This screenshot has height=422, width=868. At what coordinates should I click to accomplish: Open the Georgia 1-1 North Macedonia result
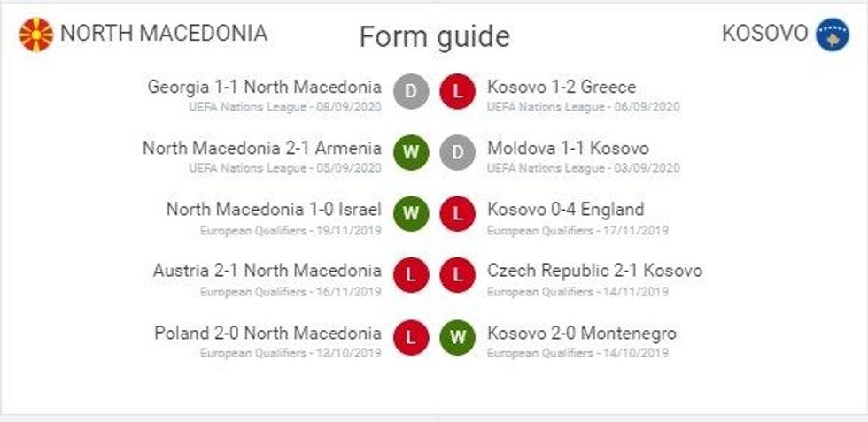coord(264,88)
